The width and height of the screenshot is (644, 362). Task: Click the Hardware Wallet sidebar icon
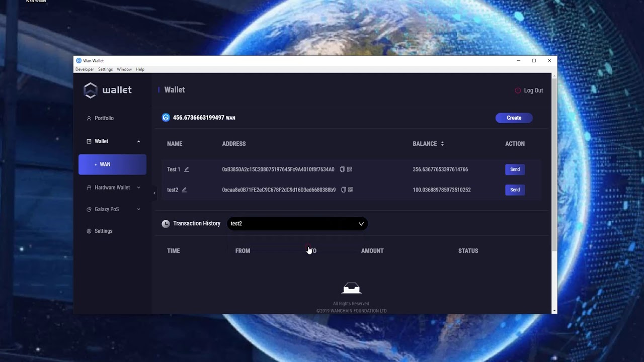click(x=89, y=188)
